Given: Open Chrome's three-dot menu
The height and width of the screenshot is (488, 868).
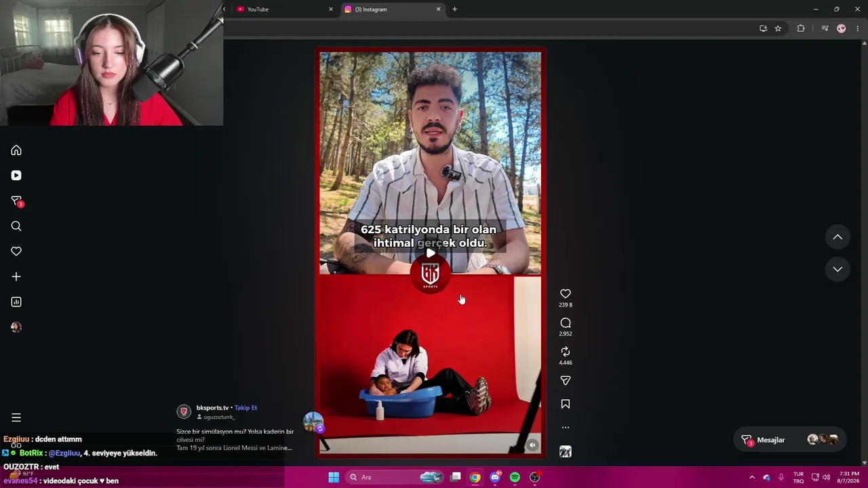Looking at the screenshot, I should (x=858, y=28).
